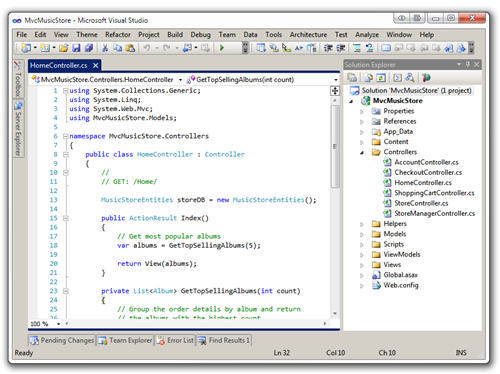Click the editor scroll down arrow
The width and height of the screenshot is (500, 374).
click(335, 313)
